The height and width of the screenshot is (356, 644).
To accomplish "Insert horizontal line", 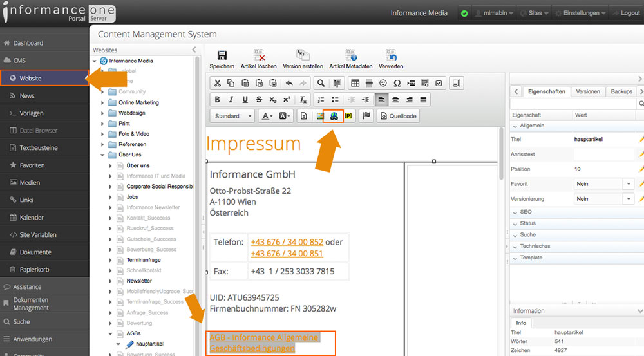I will click(x=369, y=83).
